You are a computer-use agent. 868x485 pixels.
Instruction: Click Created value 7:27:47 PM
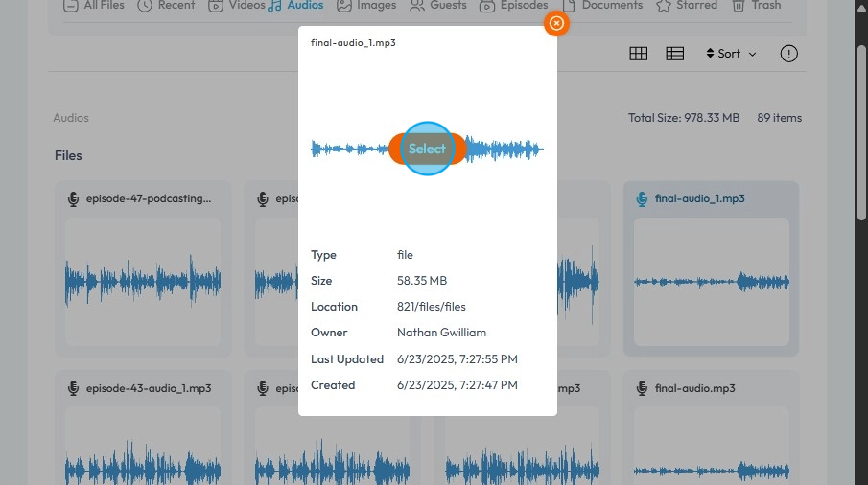[457, 385]
